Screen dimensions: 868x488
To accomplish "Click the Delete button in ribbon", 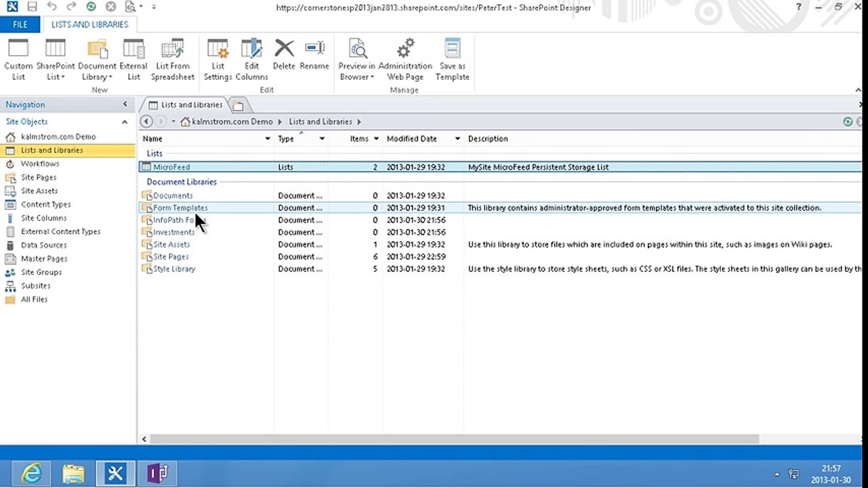I will (284, 54).
